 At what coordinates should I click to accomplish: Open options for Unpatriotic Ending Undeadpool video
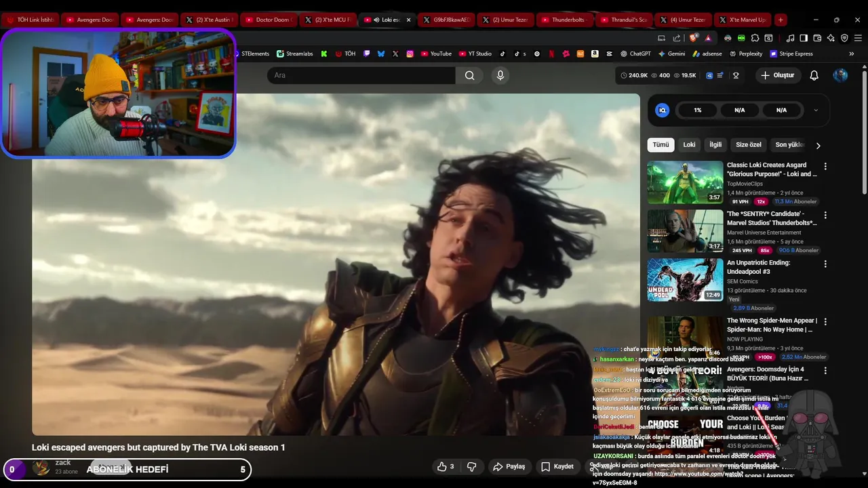(825, 264)
